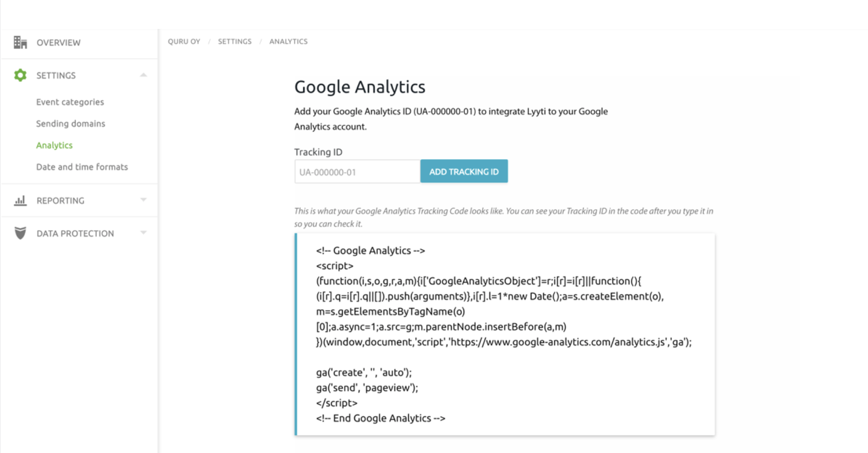Viewport: 868px width, 453px height.
Task: Click the Overview building icon
Action: pos(20,43)
